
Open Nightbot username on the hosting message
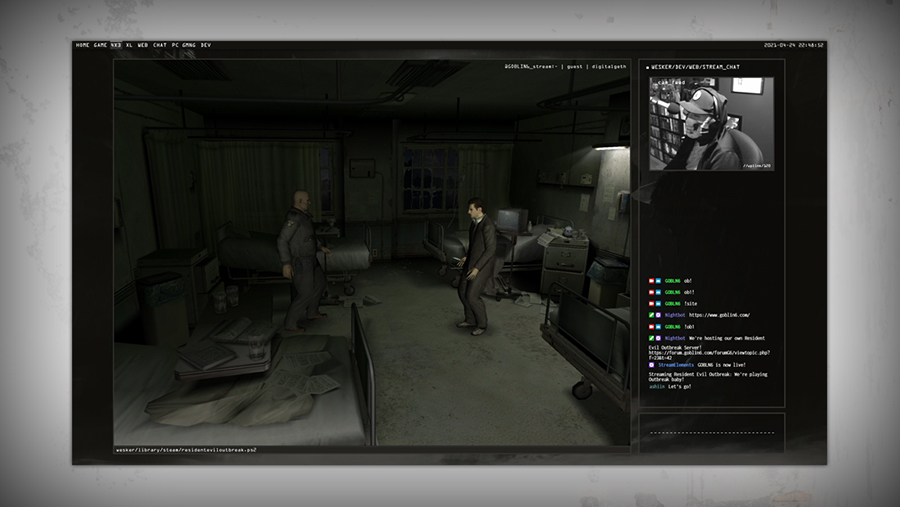pyautogui.click(x=675, y=338)
